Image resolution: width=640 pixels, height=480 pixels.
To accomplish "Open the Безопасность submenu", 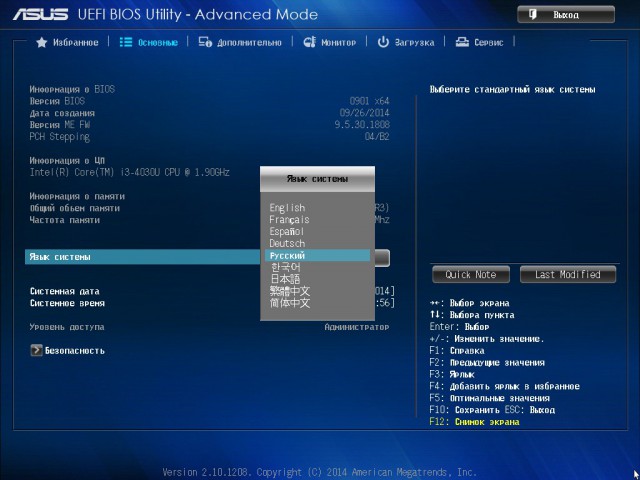I will pyautogui.click(x=75, y=350).
